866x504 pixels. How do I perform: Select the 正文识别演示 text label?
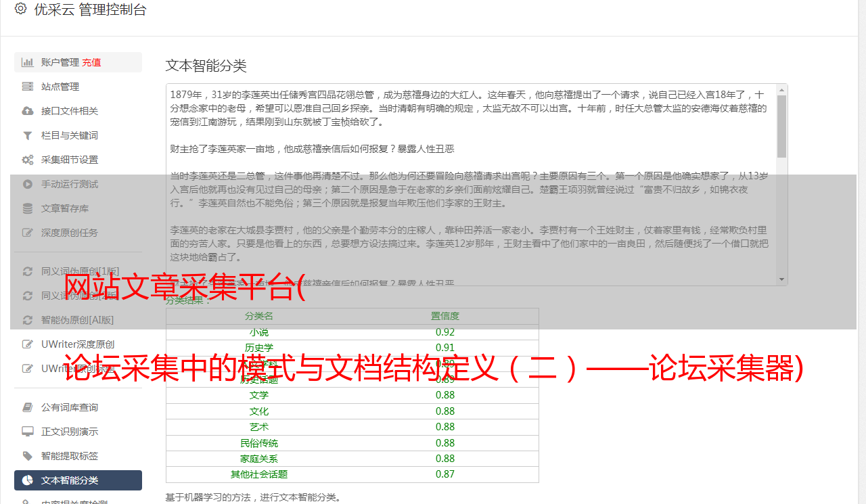tap(70, 432)
